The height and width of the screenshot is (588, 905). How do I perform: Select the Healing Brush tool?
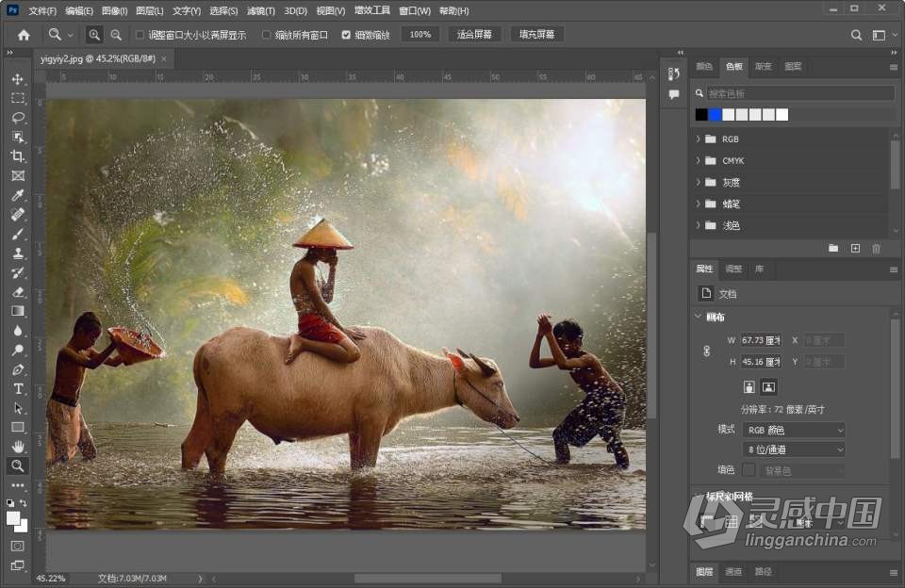[18, 214]
